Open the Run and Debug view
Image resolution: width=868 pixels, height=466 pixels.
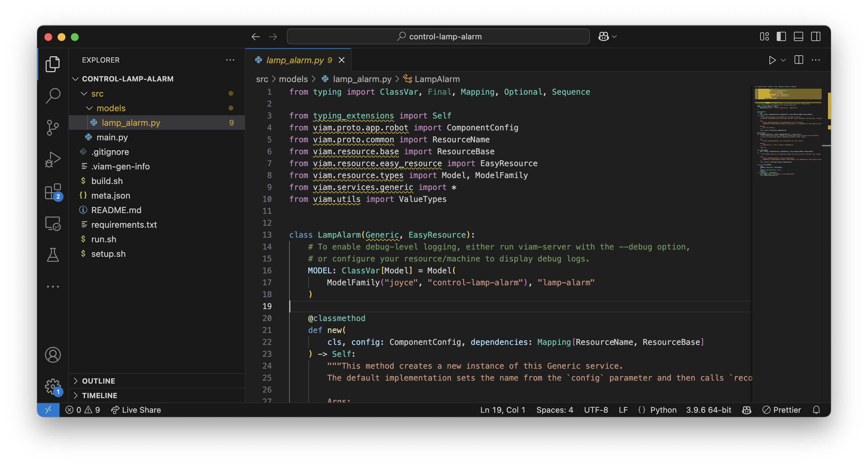click(x=53, y=160)
